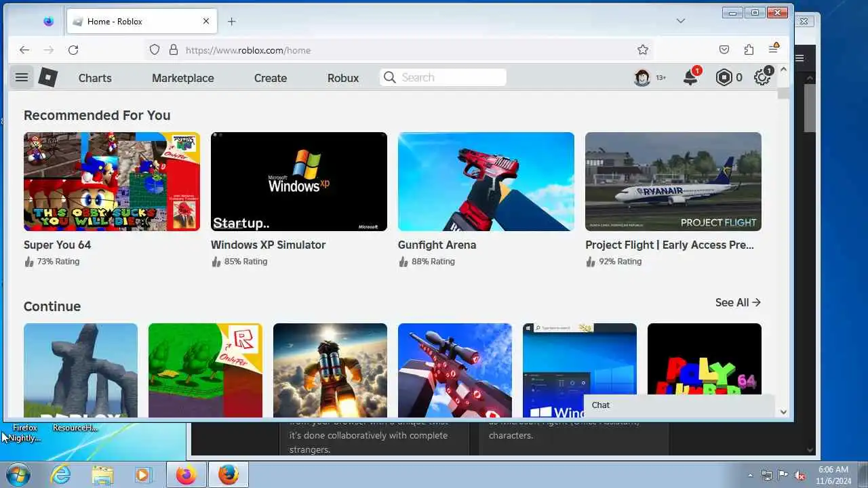
Task: Open sniper rifle game in Continue
Action: [455, 370]
